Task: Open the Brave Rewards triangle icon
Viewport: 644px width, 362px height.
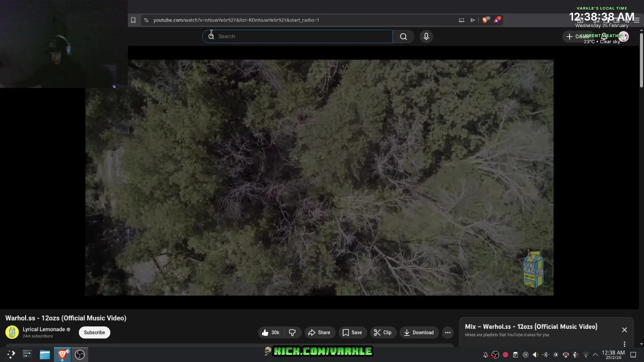Action: click(x=497, y=20)
